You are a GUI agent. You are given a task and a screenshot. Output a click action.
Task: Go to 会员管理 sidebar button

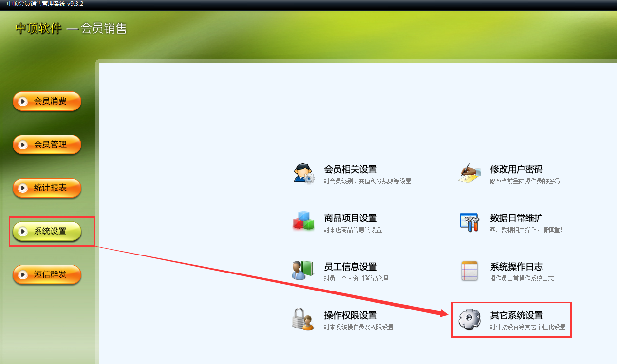47,145
